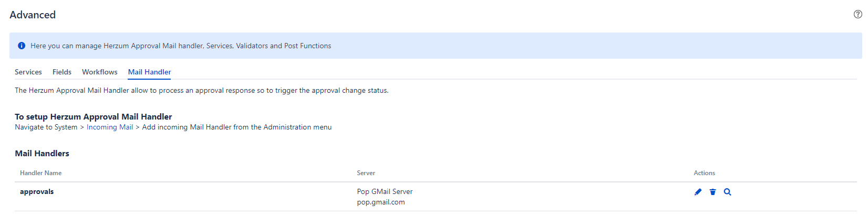This screenshot has width=868, height=216.
Task: Edit the approvals mail handler
Action: click(698, 192)
